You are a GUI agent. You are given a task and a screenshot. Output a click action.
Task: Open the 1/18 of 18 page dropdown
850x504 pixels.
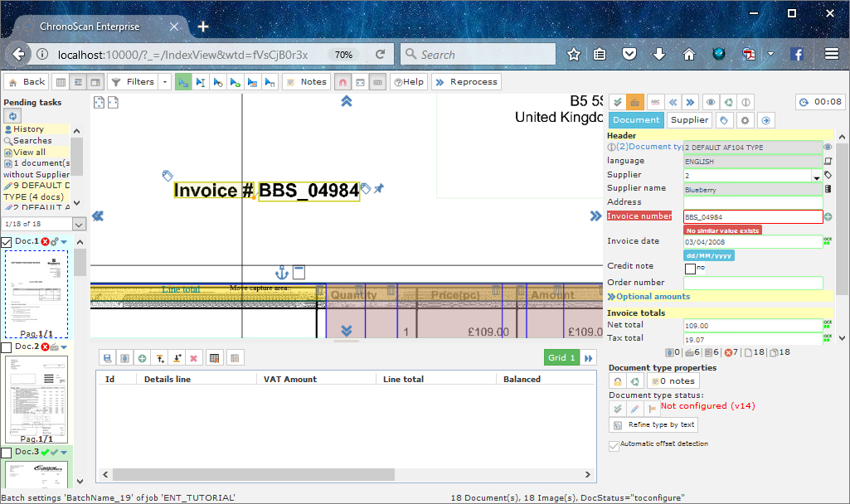coord(79,224)
